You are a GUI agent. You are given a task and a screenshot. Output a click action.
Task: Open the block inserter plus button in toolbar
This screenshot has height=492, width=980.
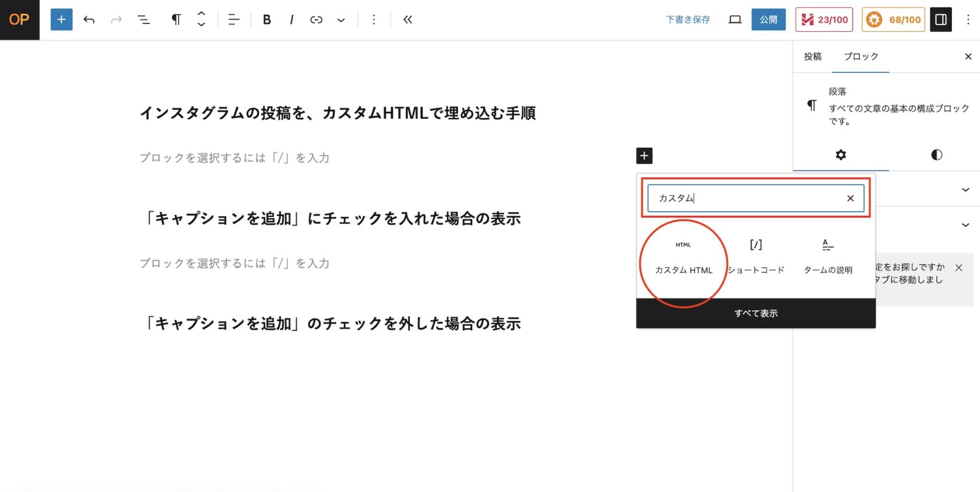pyautogui.click(x=62, y=20)
